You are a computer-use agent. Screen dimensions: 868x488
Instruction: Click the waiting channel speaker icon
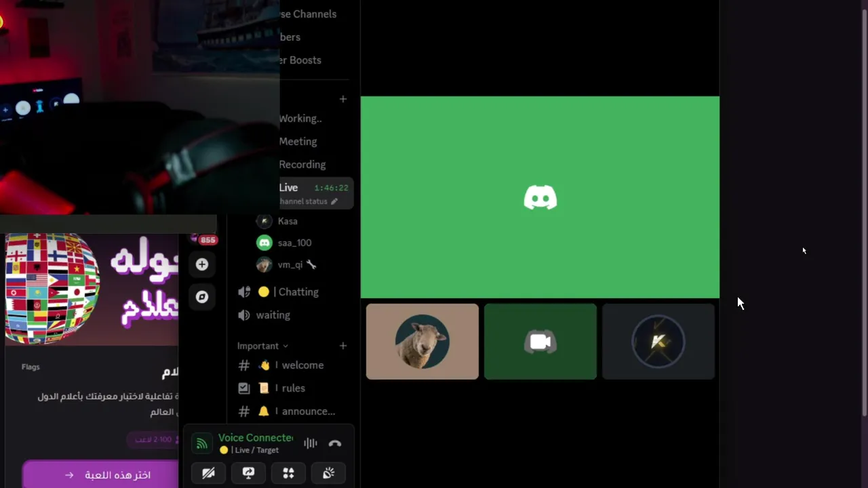click(x=244, y=315)
